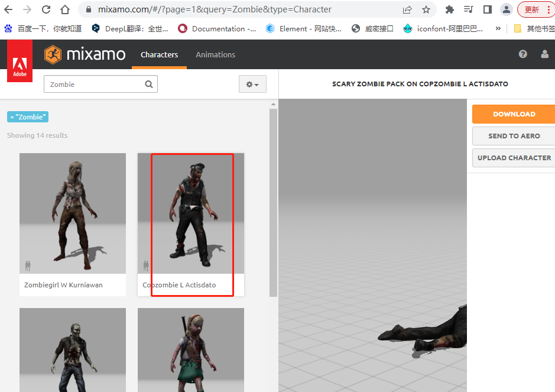Click the Showing 14 results text
555x392 pixels.
(x=37, y=135)
